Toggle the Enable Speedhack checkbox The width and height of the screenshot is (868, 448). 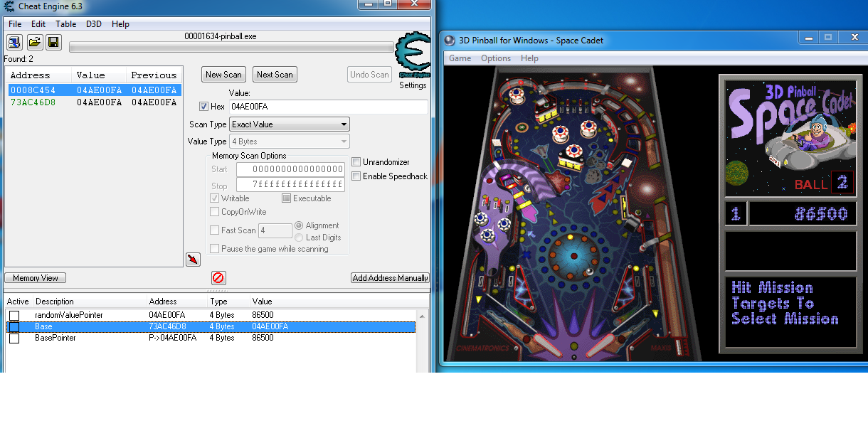356,176
